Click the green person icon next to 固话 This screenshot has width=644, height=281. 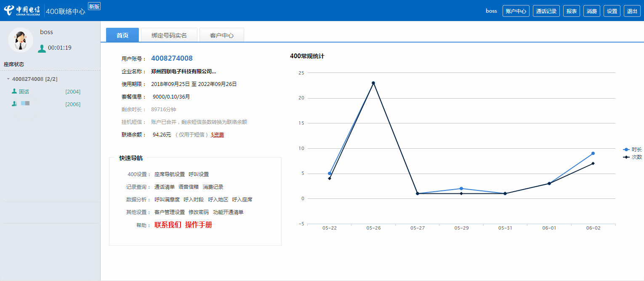(x=14, y=91)
